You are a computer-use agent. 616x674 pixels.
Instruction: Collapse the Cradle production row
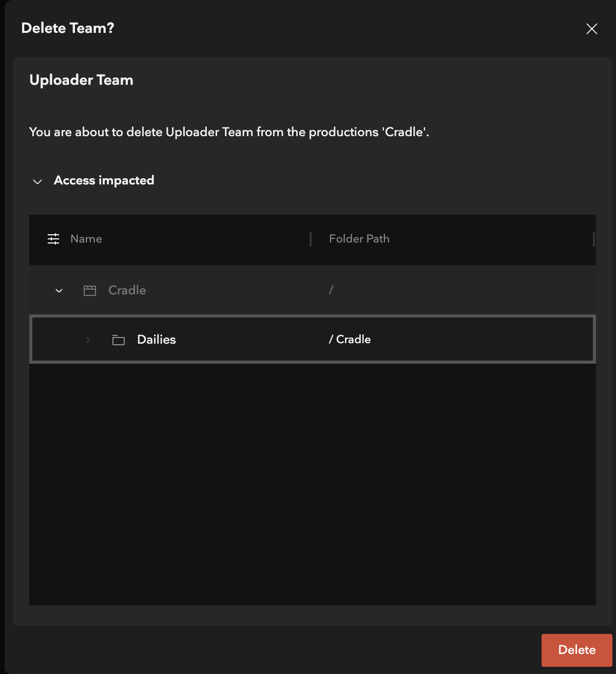click(59, 290)
